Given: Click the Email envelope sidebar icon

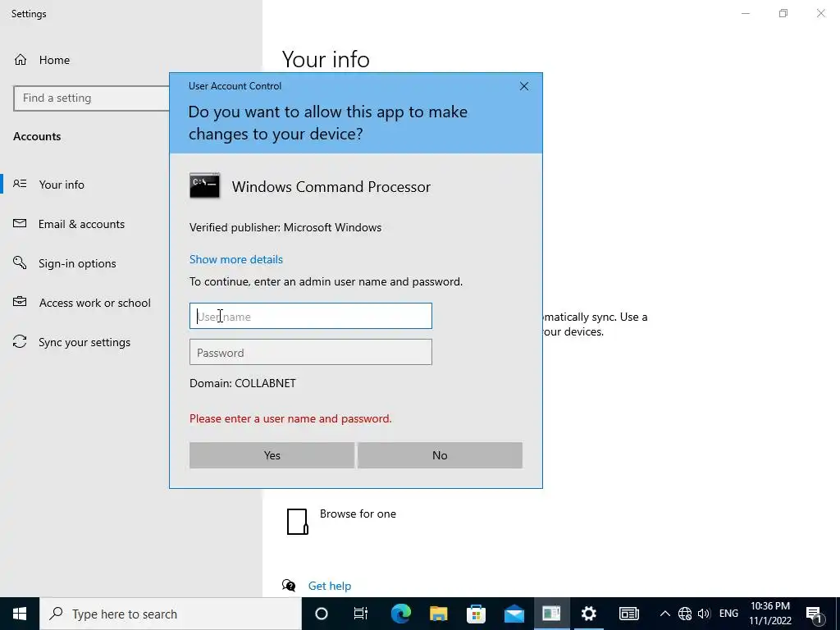Looking at the screenshot, I should coord(20,223).
